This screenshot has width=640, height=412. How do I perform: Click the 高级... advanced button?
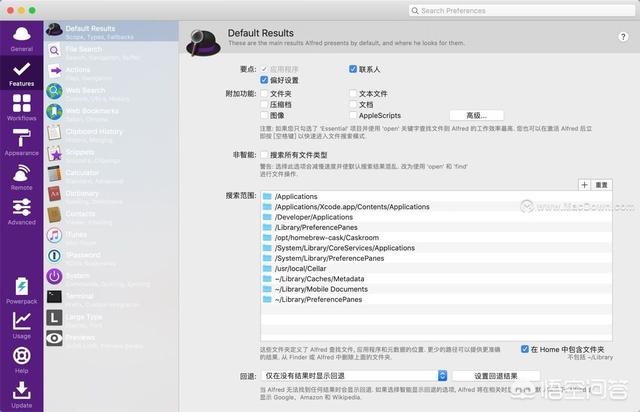click(x=476, y=115)
